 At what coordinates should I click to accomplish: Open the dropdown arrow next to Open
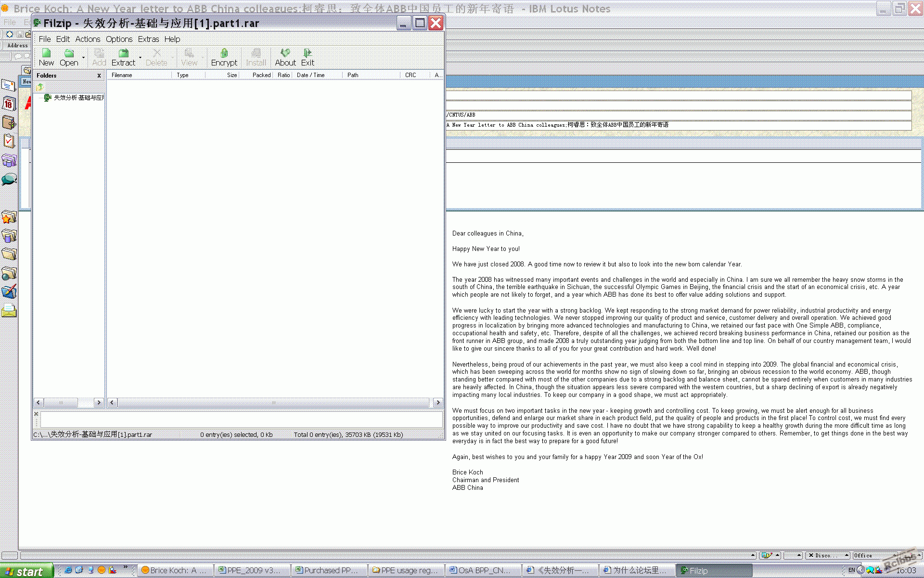point(83,58)
